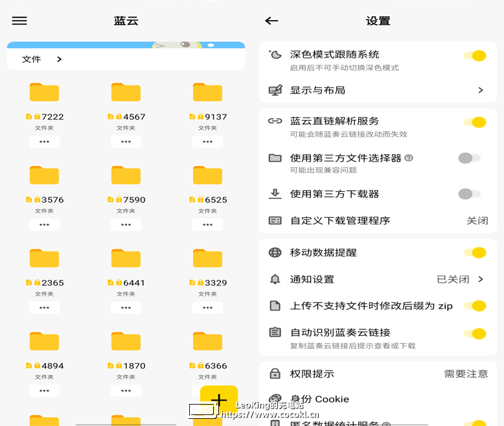Open folder 4894
Screen dimensions: 504x426
pos(44,341)
